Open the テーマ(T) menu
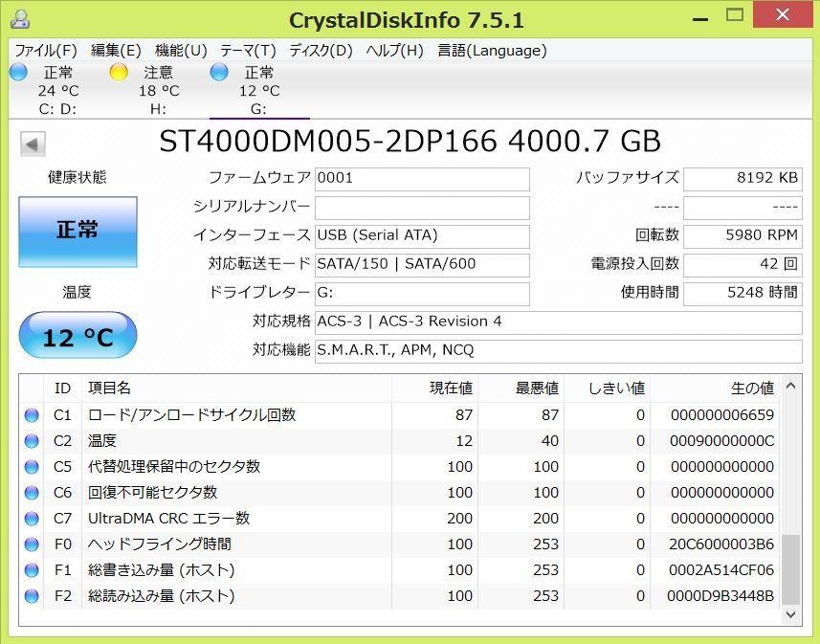Image resolution: width=820 pixels, height=644 pixels. tap(248, 51)
